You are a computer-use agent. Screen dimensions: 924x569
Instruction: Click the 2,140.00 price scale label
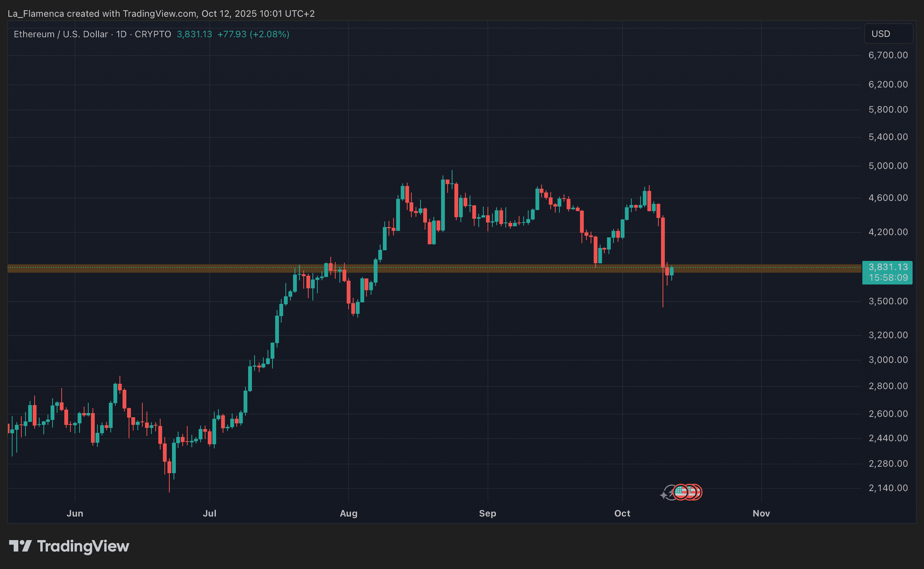[x=888, y=488]
